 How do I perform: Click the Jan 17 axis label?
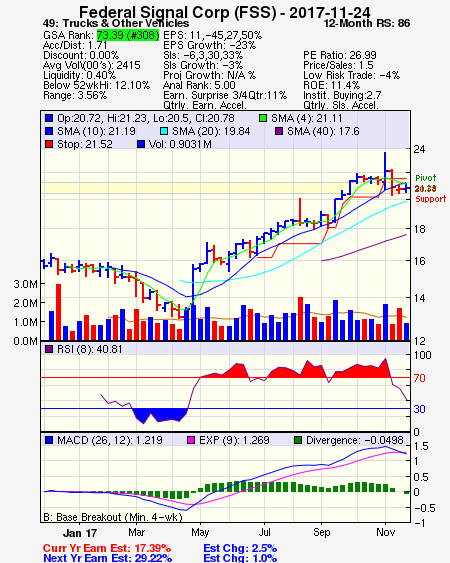click(80, 533)
